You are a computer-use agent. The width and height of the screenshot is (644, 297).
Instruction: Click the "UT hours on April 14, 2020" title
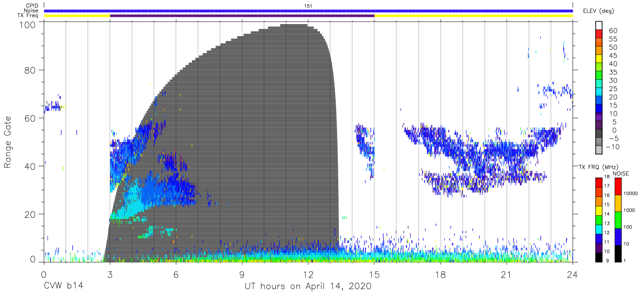pyautogui.click(x=308, y=287)
